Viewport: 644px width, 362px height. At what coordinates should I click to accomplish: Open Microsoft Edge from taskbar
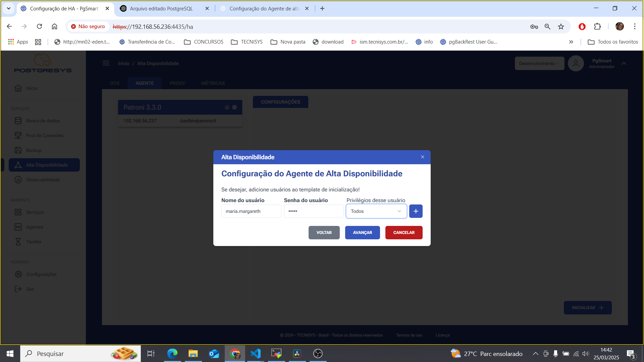point(172,354)
